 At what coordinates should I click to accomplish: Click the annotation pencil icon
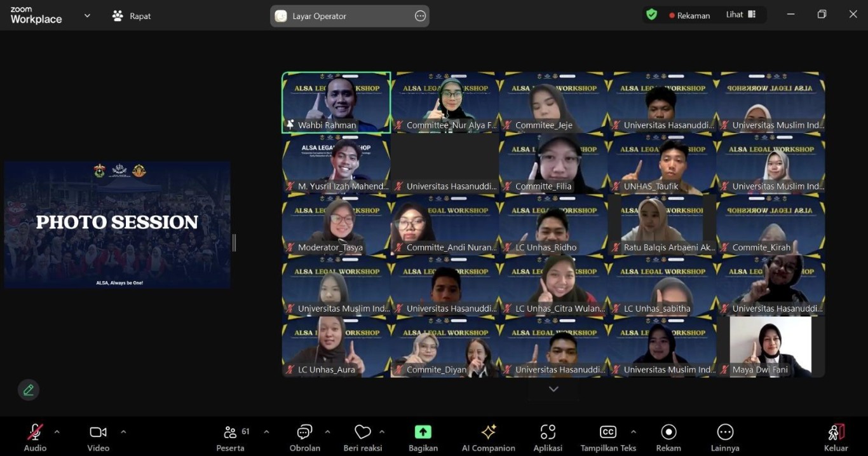(x=29, y=390)
